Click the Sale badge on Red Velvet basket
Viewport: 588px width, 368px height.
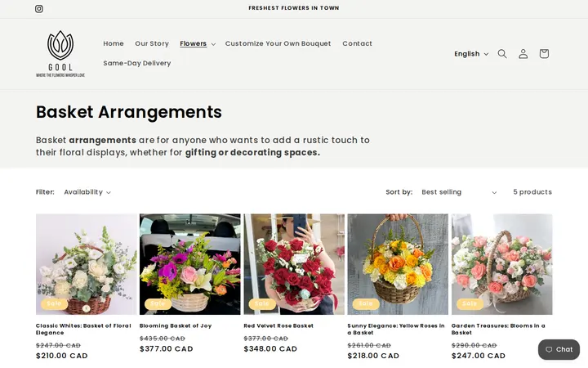(262, 303)
